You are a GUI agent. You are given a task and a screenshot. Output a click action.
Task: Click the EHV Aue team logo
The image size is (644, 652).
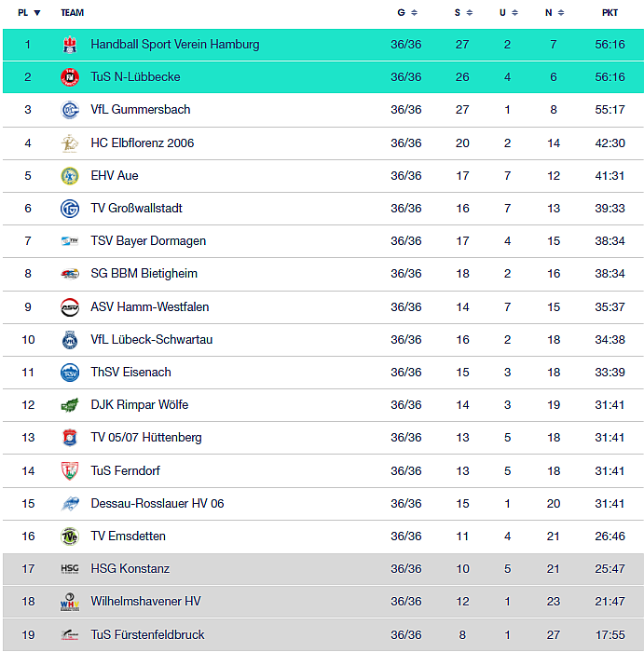(70, 176)
